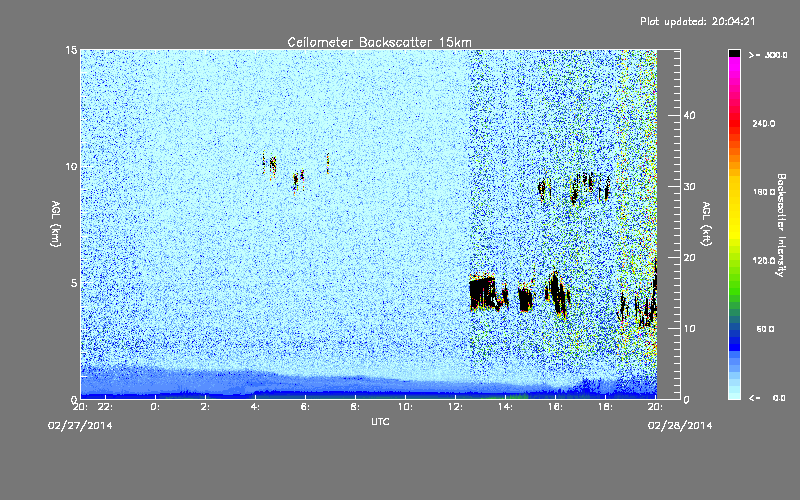Click the 'Ceilometer Backscatter 15km' plot title

click(379, 42)
